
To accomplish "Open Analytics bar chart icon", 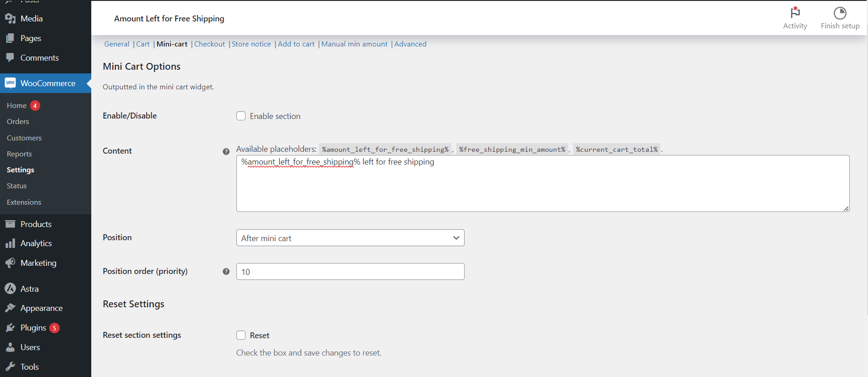I will [10, 243].
